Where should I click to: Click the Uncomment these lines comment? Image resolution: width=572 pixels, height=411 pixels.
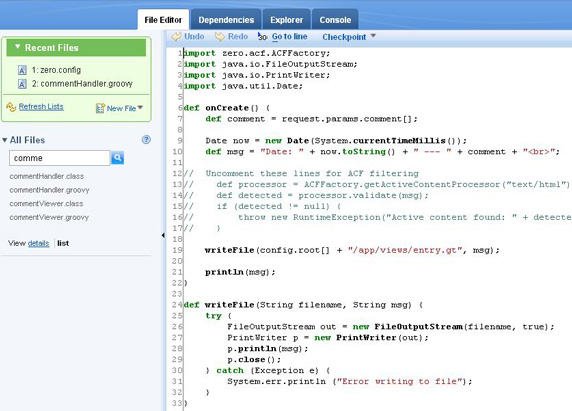[x=312, y=174]
